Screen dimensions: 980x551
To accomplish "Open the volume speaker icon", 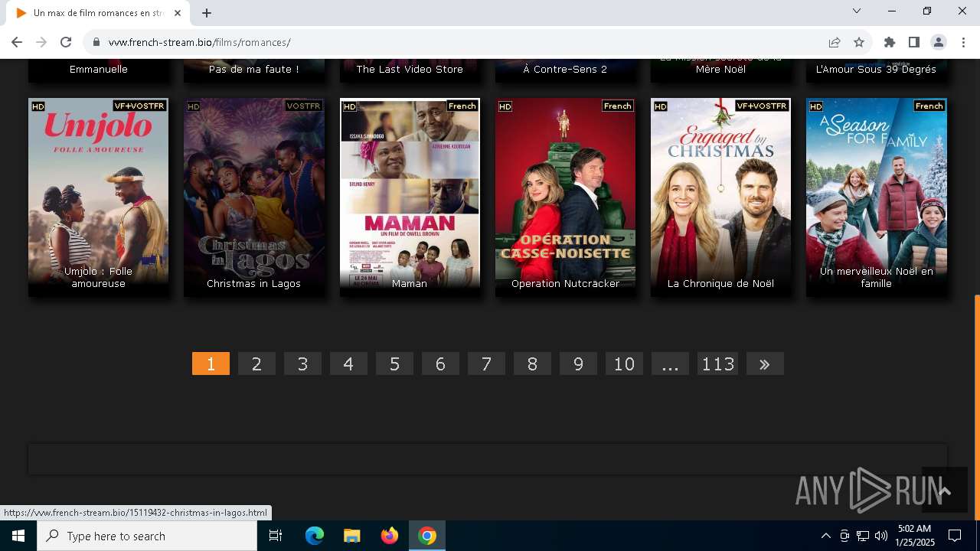I will click(x=881, y=536).
